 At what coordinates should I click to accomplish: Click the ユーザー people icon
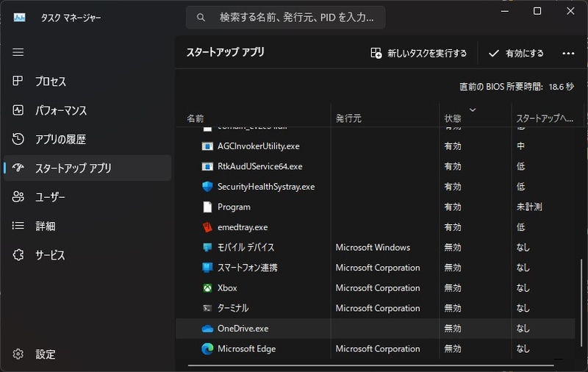coord(18,196)
